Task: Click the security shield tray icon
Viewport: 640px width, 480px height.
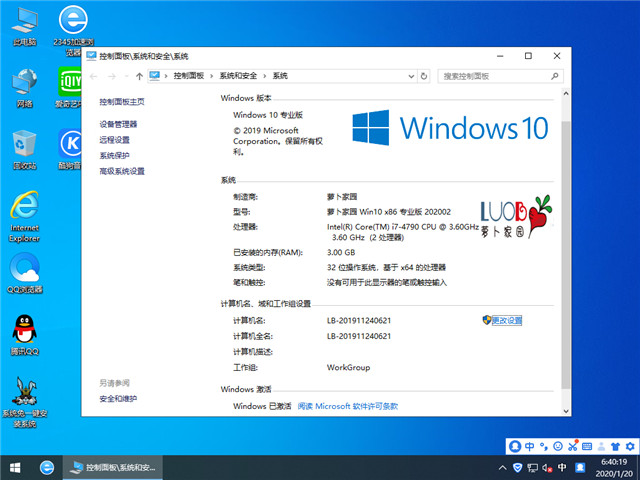Action: pyautogui.click(x=517, y=468)
